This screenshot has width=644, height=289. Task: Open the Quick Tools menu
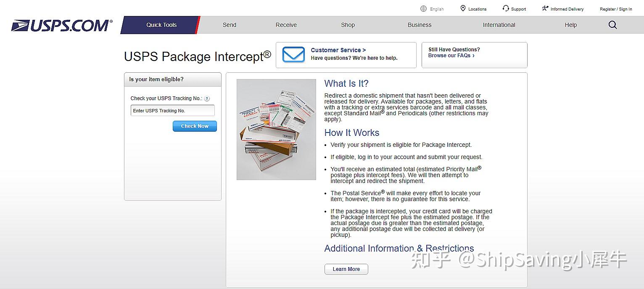tap(161, 25)
